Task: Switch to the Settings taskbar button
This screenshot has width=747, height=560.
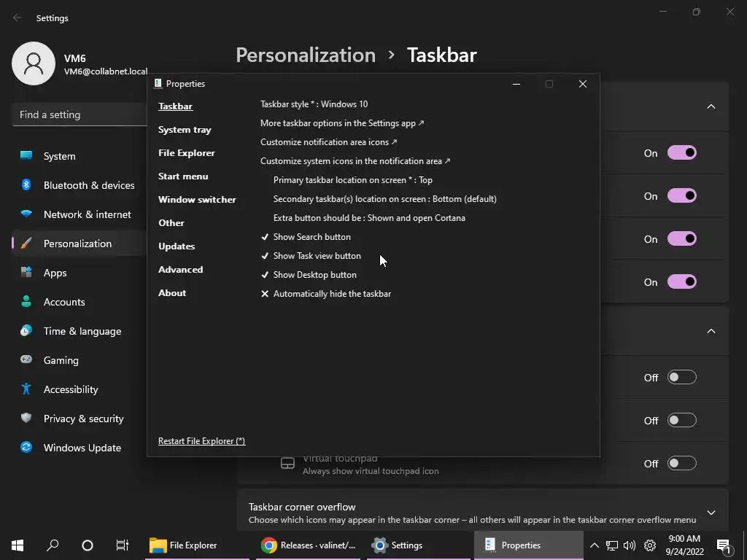Action: click(x=419, y=545)
